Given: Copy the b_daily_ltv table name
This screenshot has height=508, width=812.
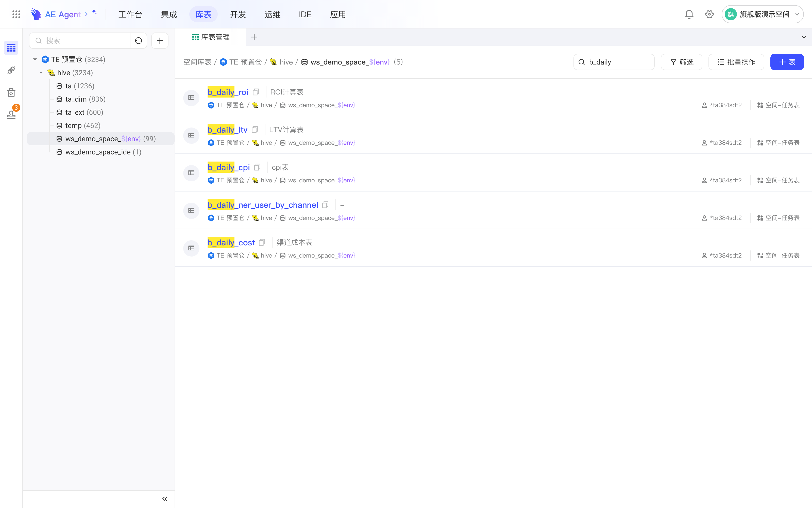Looking at the screenshot, I should coord(255,129).
